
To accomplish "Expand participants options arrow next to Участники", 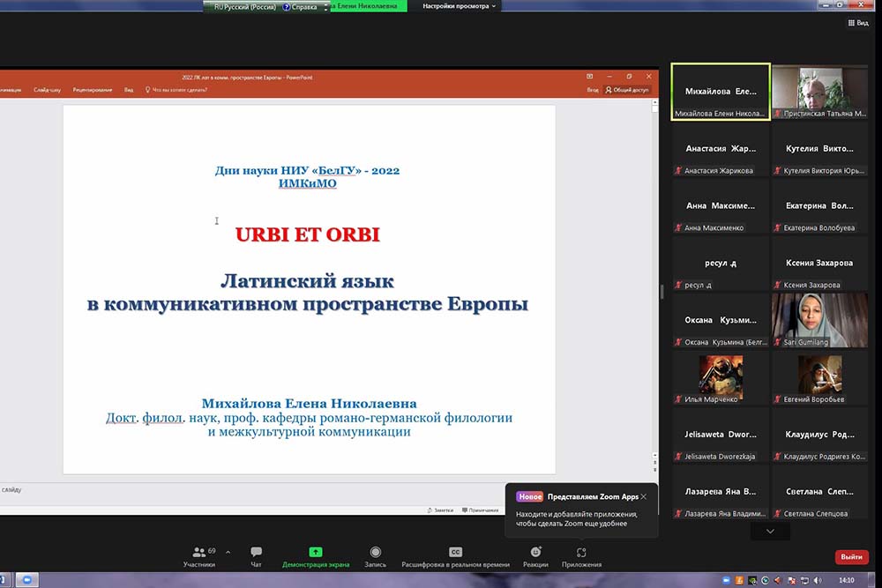I will click(228, 552).
